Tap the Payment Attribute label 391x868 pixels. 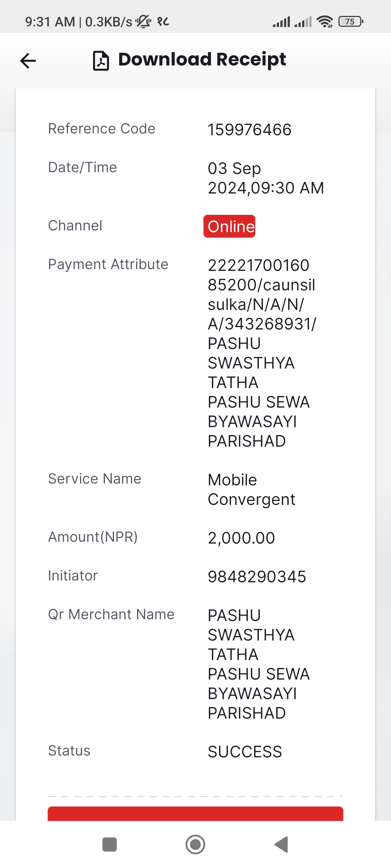point(108,264)
